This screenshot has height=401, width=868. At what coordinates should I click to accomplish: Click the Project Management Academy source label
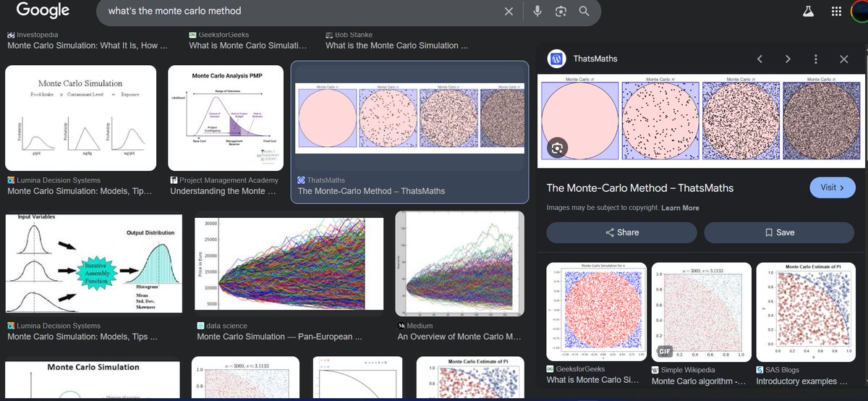point(229,180)
